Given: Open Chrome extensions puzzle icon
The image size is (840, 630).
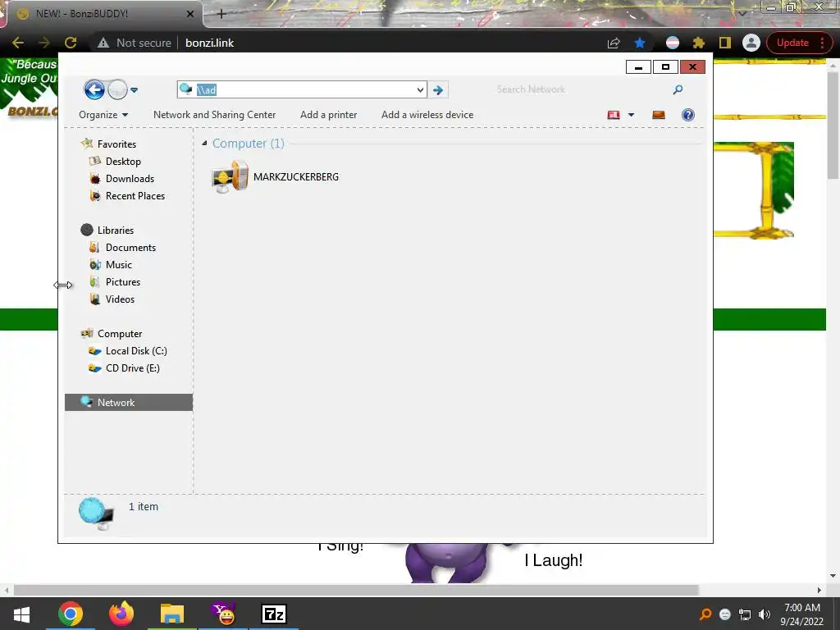Looking at the screenshot, I should click(699, 43).
